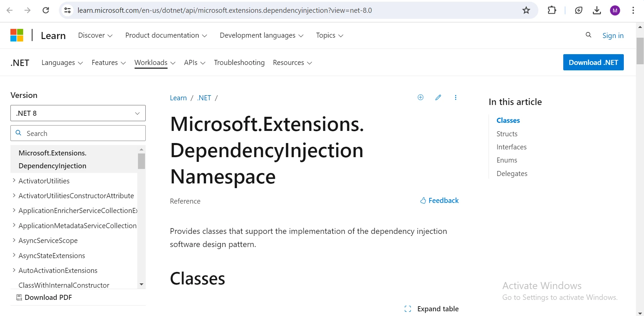Click the sidebar tree scroll up arrow
Screen dimensions: 644x316
[141, 149]
